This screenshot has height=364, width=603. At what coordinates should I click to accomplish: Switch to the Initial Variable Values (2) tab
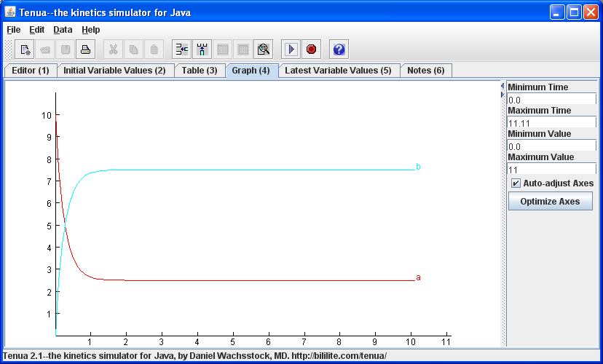click(x=114, y=71)
